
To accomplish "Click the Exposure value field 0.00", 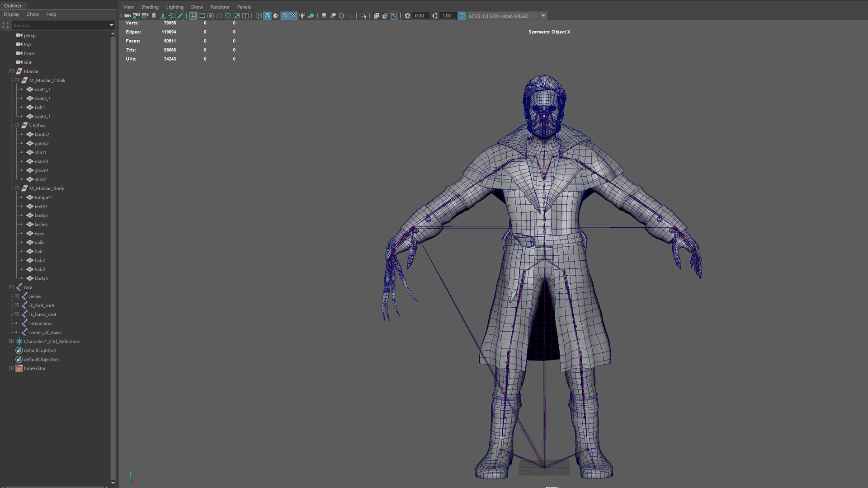I will (x=420, y=16).
